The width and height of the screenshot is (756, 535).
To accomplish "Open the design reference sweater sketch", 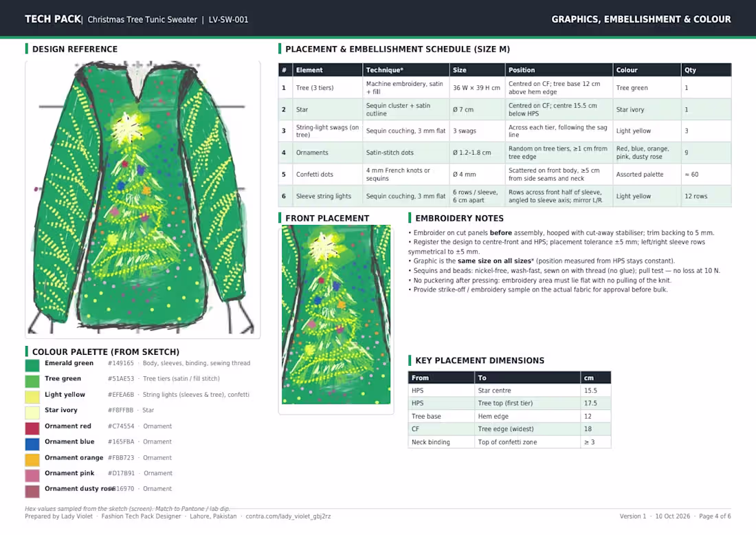I will pyautogui.click(x=143, y=197).
